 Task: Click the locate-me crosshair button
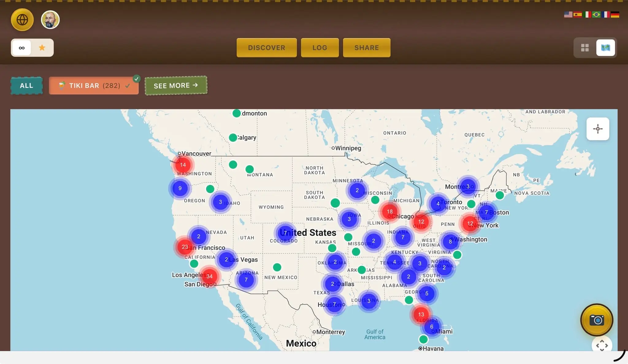pyautogui.click(x=598, y=129)
